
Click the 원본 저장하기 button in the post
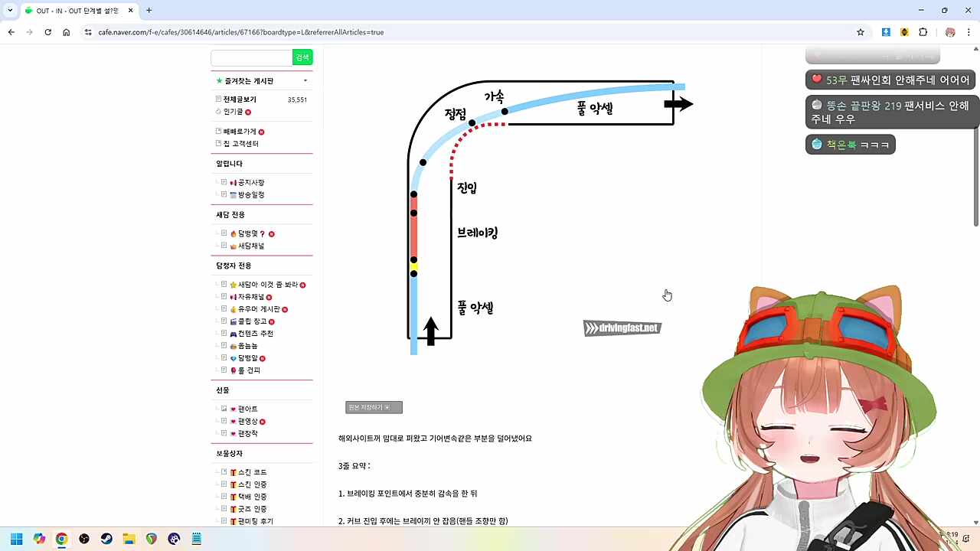[x=373, y=406]
